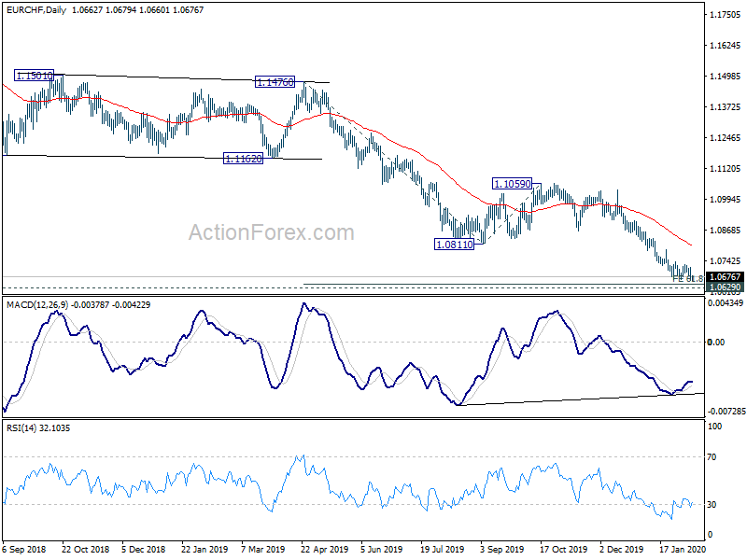Select the 1.11620 price label
Screen dimensions: 747x560
[x=243, y=159]
